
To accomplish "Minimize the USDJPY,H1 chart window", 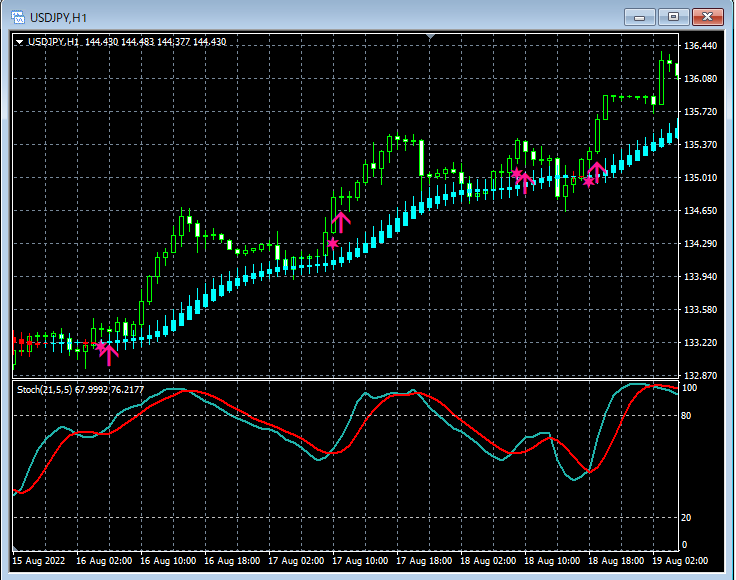I will (642, 17).
